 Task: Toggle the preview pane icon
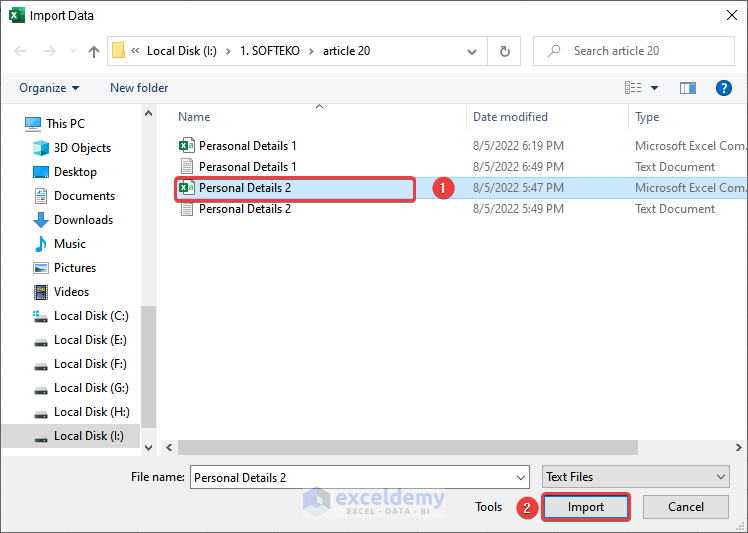[x=687, y=88]
